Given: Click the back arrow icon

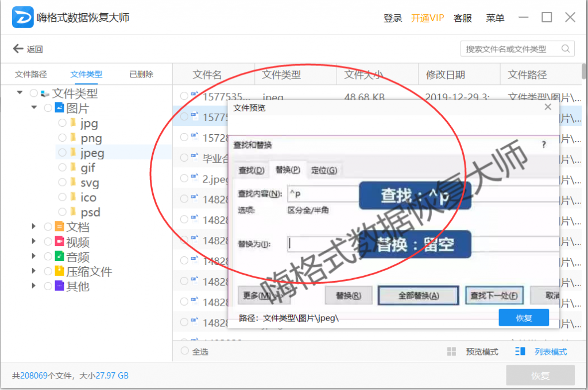Looking at the screenshot, I should (x=18, y=49).
